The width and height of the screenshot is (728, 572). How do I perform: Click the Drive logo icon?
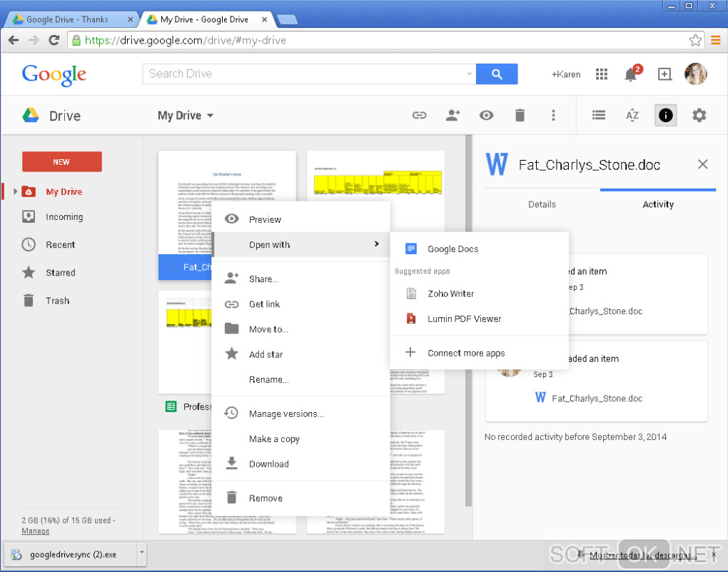point(31,115)
